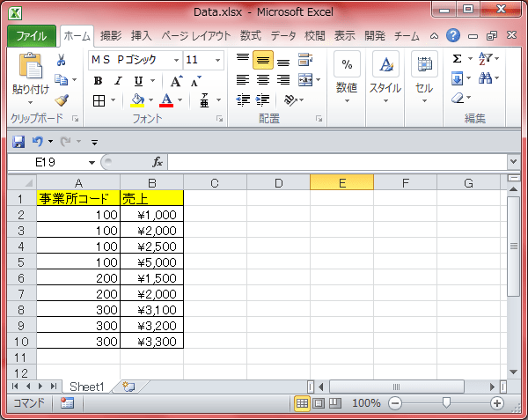Viewport: 528px width, 420px height.
Task: Expand the Name Box dropdown arrow
Action: pos(92,162)
